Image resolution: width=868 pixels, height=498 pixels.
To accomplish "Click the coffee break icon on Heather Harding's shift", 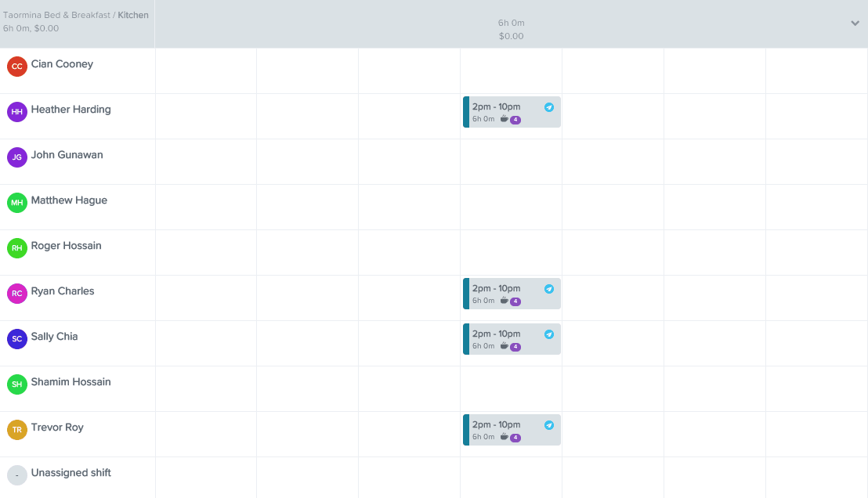I will click(x=503, y=119).
